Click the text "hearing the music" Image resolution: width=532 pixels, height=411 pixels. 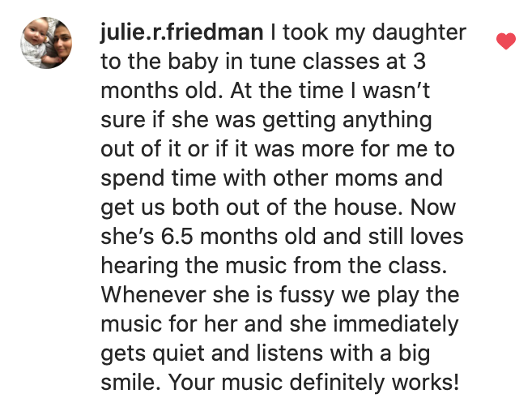click(195, 266)
